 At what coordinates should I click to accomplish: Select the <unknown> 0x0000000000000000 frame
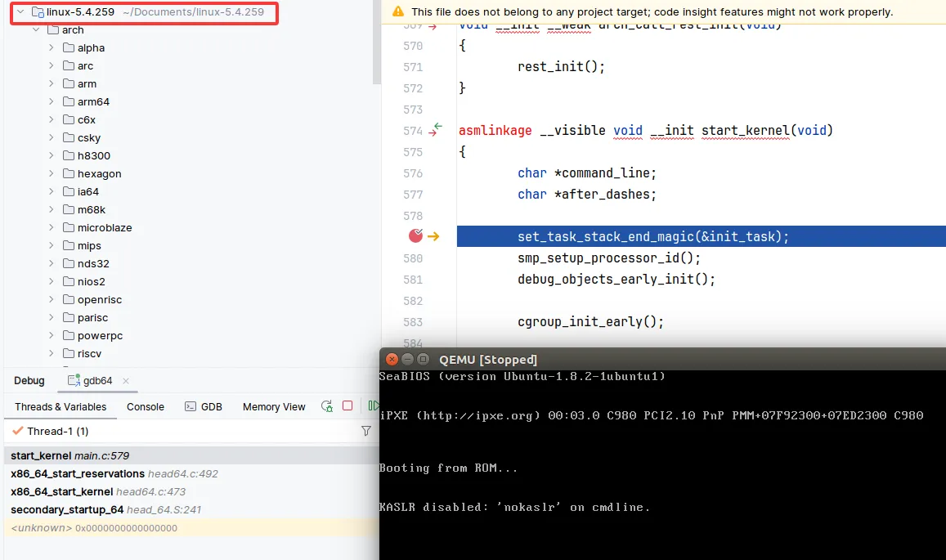[191, 528]
